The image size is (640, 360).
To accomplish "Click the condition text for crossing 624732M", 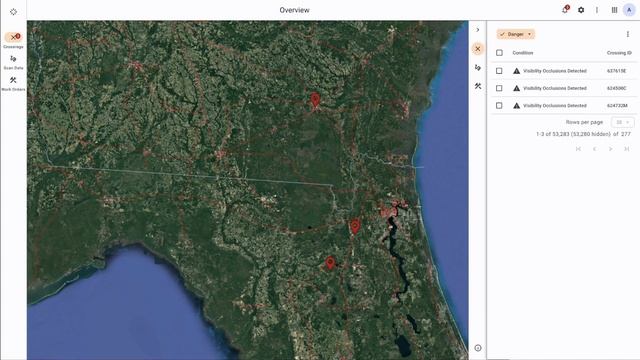I will [x=555, y=105].
